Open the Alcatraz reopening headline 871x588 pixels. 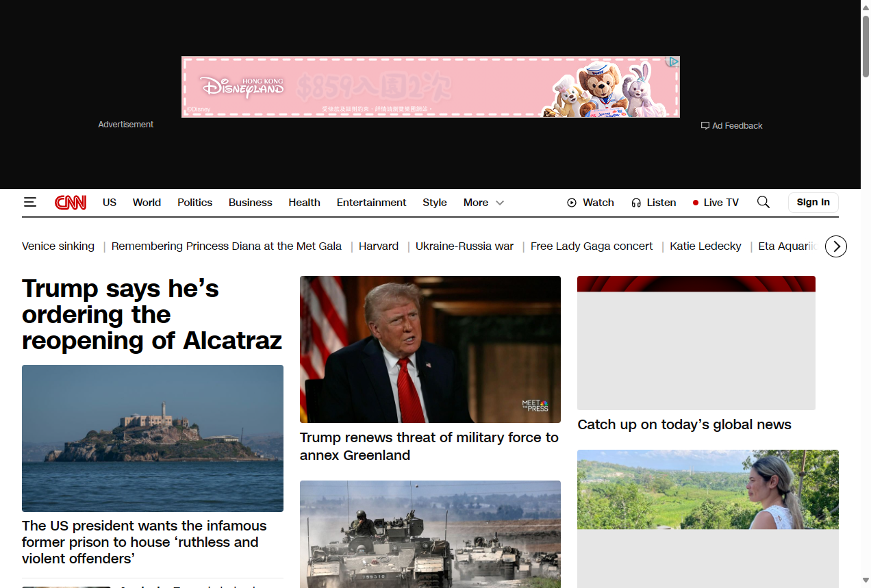pyautogui.click(x=152, y=314)
